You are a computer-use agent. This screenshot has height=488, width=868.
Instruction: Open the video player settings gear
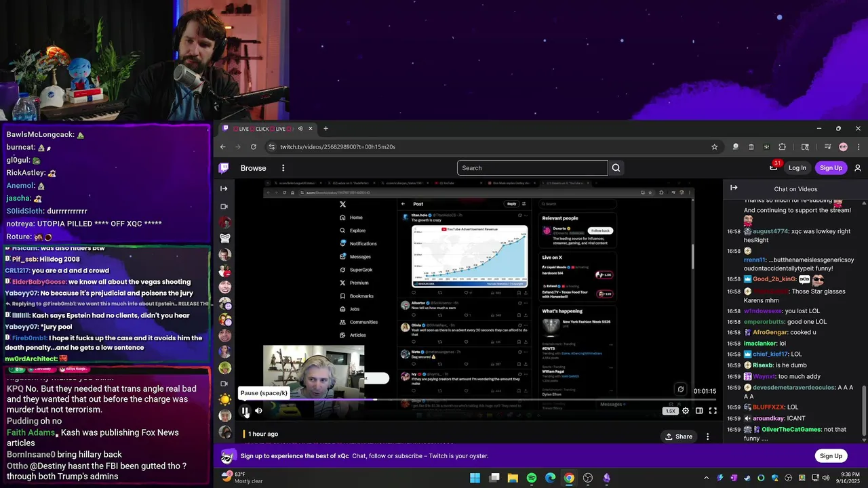(686, 411)
